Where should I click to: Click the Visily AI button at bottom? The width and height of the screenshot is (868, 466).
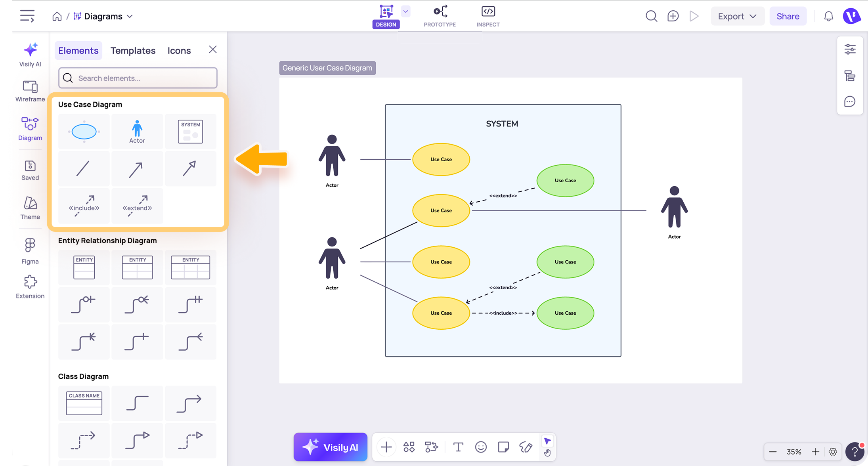[x=330, y=447]
